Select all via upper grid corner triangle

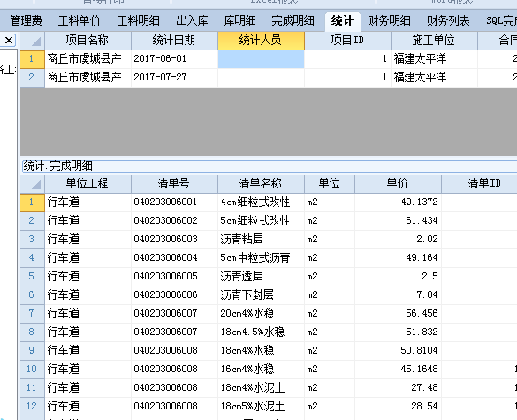coord(33,41)
